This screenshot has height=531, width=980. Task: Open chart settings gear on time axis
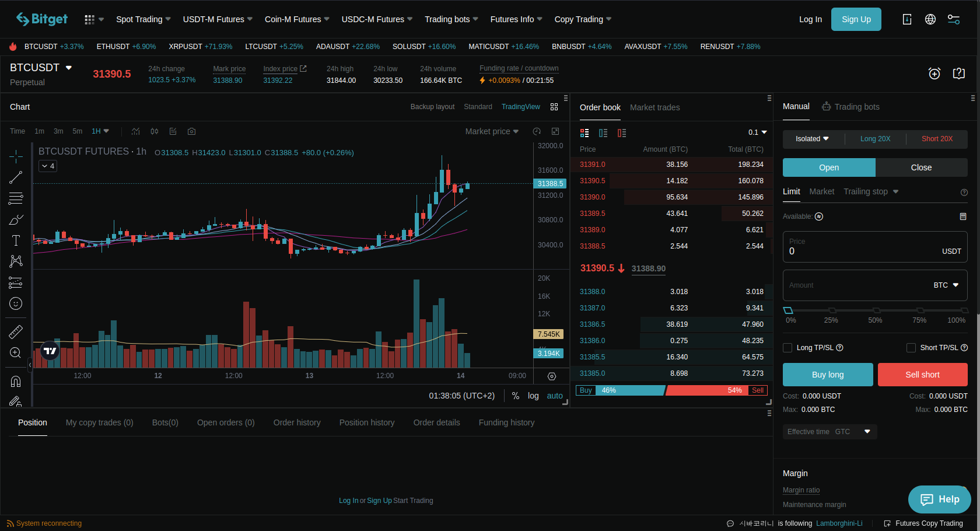point(552,376)
